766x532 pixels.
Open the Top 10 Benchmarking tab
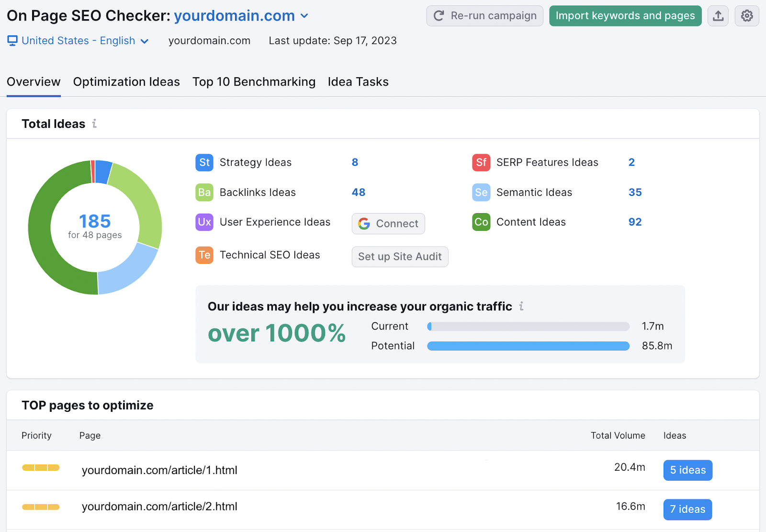[254, 81]
